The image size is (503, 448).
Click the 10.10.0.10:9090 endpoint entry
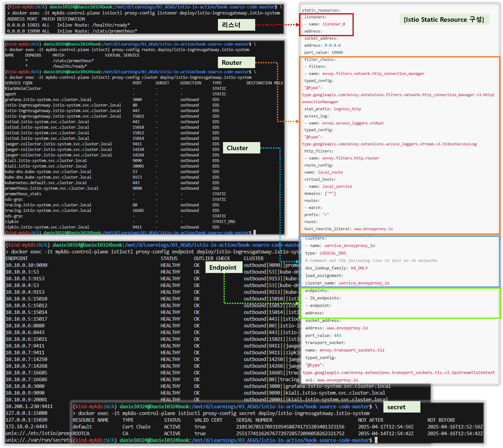click(x=26, y=265)
